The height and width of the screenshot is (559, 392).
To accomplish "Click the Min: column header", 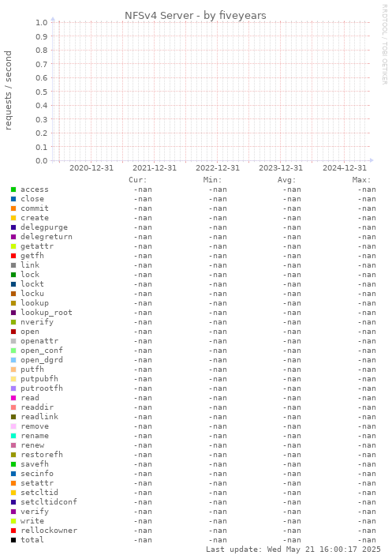I will (212, 180).
